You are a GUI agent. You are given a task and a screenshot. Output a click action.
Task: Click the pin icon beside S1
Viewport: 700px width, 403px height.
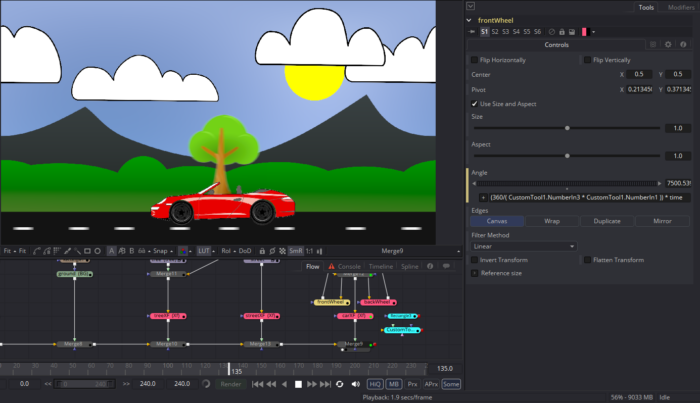pyautogui.click(x=472, y=32)
